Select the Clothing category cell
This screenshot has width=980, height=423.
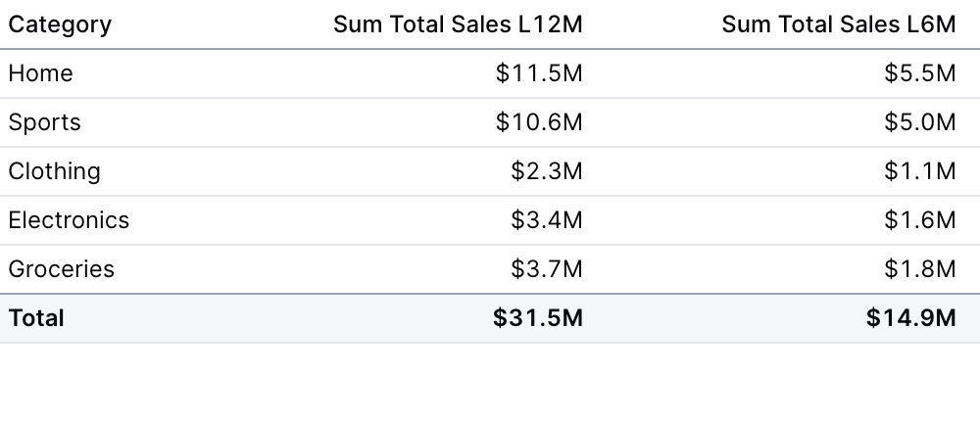(55, 171)
